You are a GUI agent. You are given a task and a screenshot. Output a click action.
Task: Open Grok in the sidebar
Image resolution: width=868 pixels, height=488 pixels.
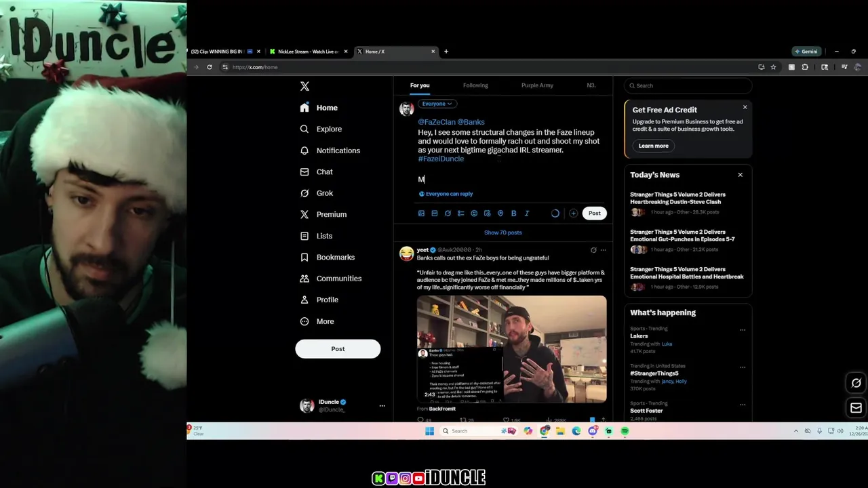317,193
